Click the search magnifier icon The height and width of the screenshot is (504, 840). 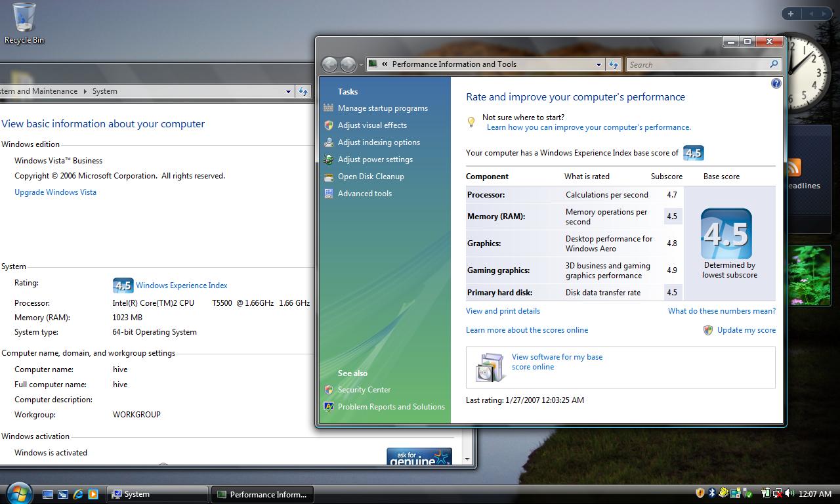[x=774, y=64]
